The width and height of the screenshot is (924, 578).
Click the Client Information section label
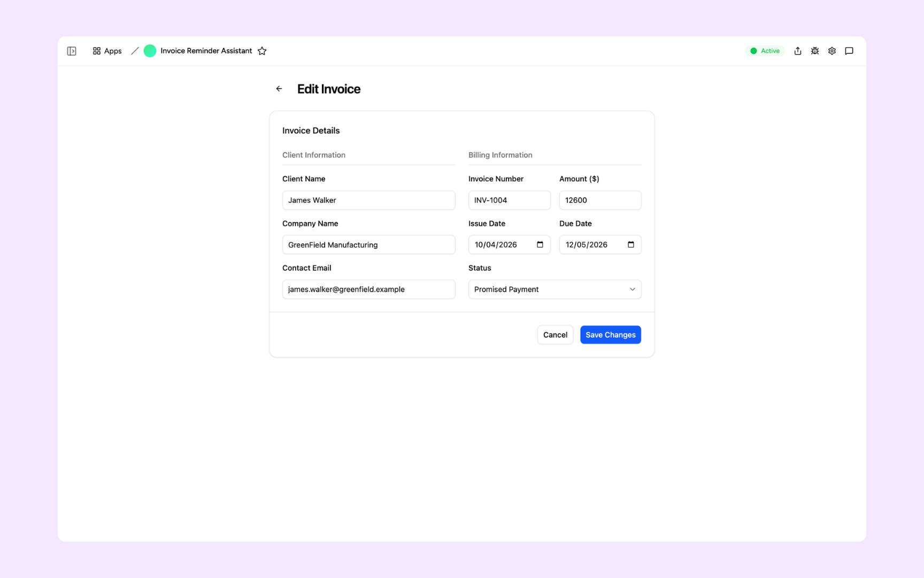[314, 155]
